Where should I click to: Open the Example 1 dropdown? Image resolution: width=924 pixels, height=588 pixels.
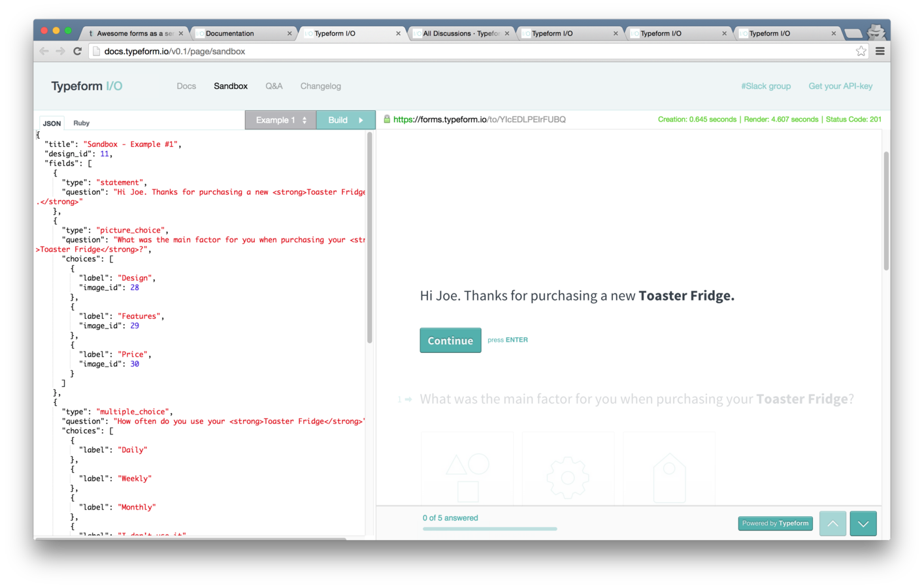click(x=280, y=120)
